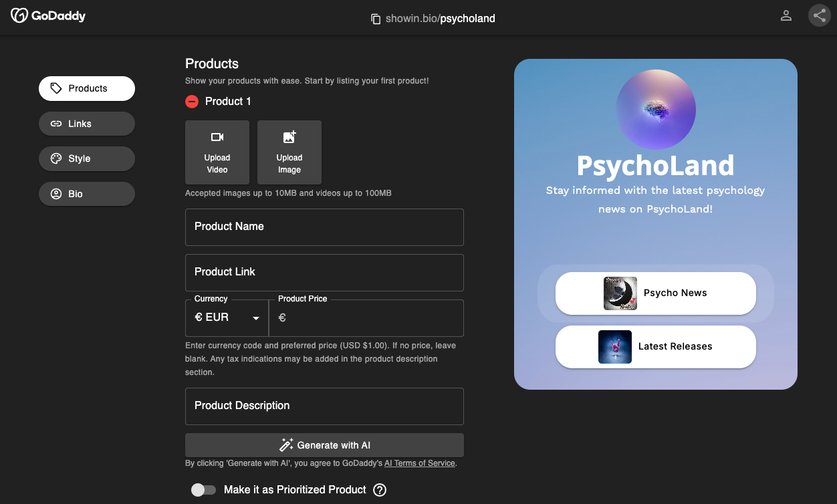Click the GoDaddy logo
Viewport: 837px width, 504px height.
(48, 15)
